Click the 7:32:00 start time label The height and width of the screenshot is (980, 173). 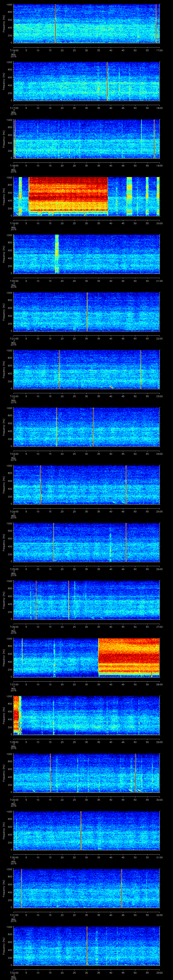tap(14, 972)
